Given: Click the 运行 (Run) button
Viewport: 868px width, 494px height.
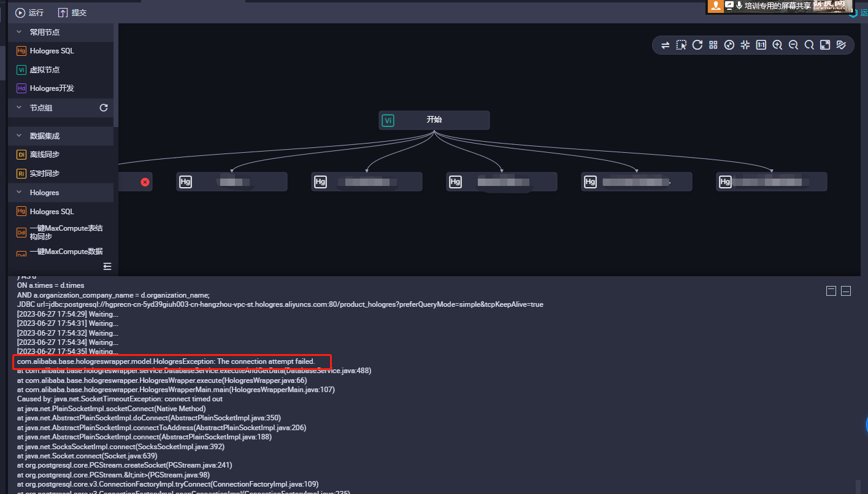Looking at the screenshot, I should (x=29, y=12).
